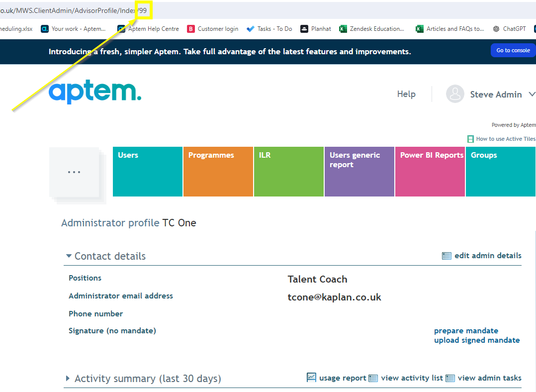Open Your work - Aptem bookmark
Viewport: 536px width, 392px height.
pyautogui.click(x=74, y=29)
